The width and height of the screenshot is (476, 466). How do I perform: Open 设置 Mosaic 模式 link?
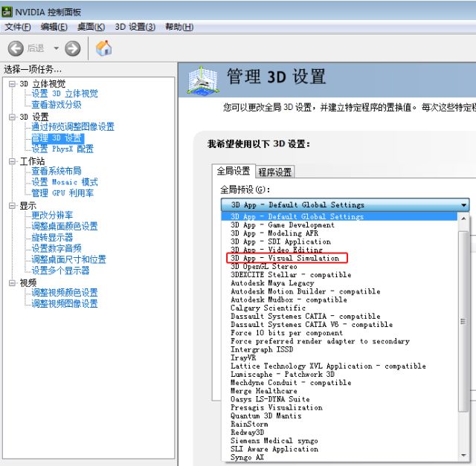pyautogui.click(x=65, y=182)
